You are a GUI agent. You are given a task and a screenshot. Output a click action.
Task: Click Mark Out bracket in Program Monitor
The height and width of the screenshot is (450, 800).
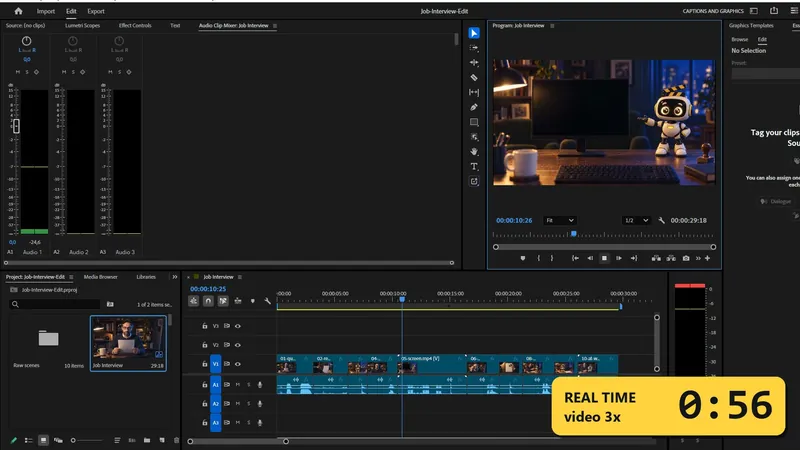point(552,258)
